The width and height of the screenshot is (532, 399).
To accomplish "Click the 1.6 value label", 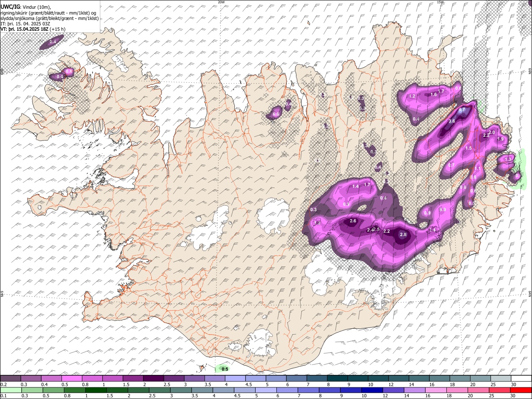I will point(433,94).
